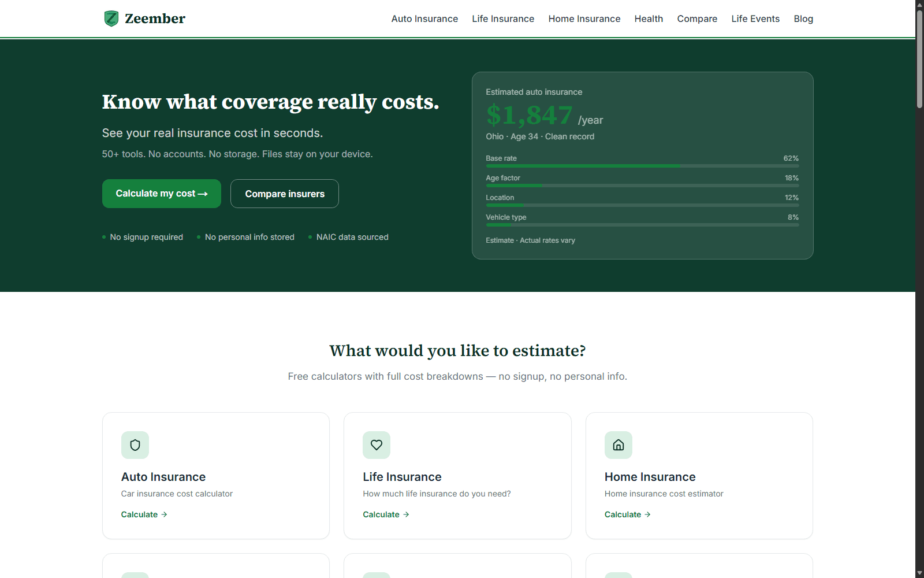The image size is (924, 578).
Task: Click 'Estimated auto insurance' label
Action: pyautogui.click(x=534, y=92)
